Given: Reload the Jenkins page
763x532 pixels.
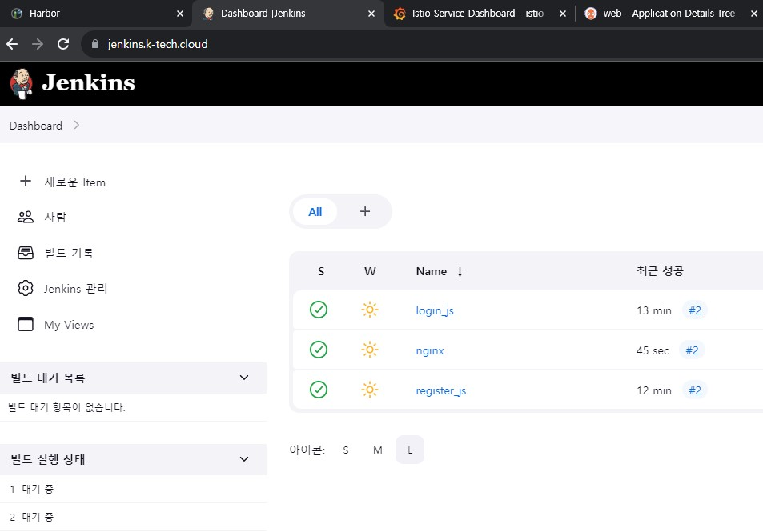Looking at the screenshot, I should point(63,44).
